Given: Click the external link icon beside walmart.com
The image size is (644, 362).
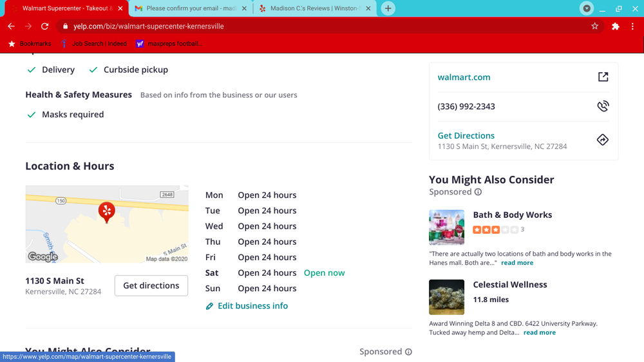Looking at the screenshot, I should coord(603,77).
